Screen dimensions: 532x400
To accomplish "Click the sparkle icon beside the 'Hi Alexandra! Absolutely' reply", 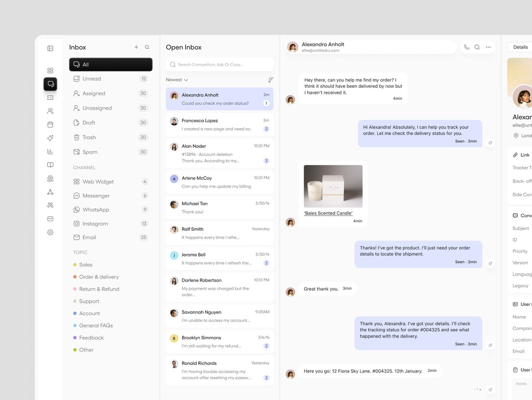I will [490, 143].
